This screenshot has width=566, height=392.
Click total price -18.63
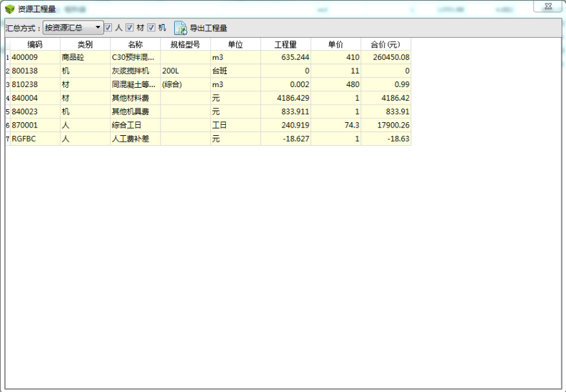(386, 139)
